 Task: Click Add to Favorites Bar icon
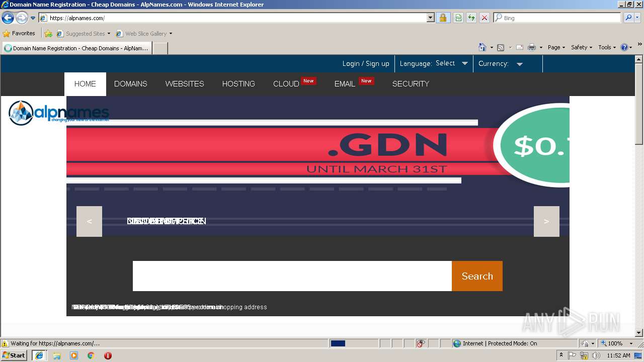tap(48, 34)
